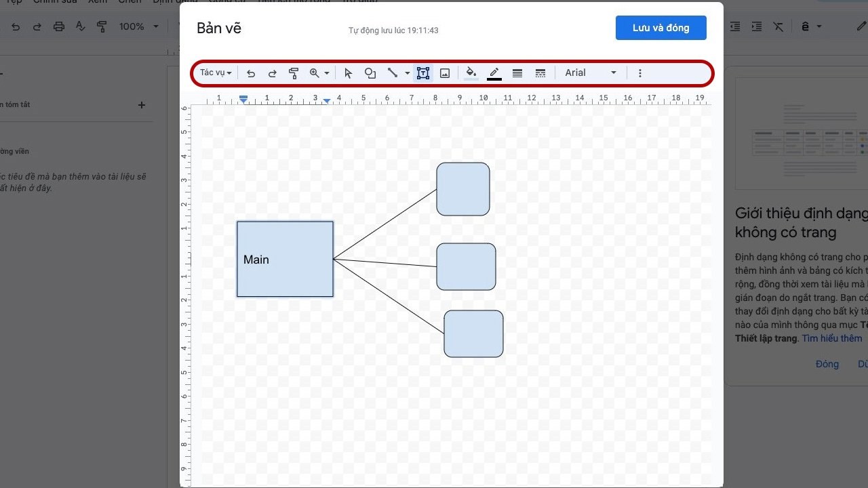Toggle the Text box tool
The image size is (868, 488).
tap(423, 73)
